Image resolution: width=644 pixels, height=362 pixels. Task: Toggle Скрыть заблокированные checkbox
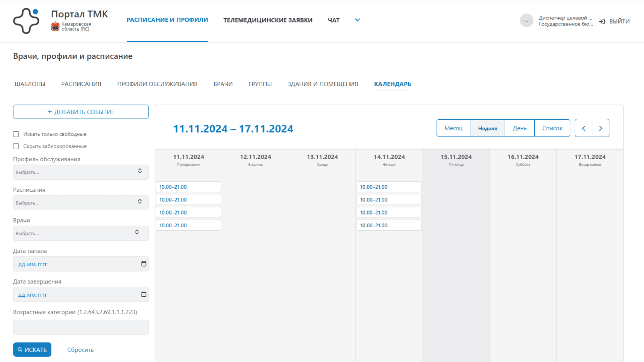tap(16, 146)
